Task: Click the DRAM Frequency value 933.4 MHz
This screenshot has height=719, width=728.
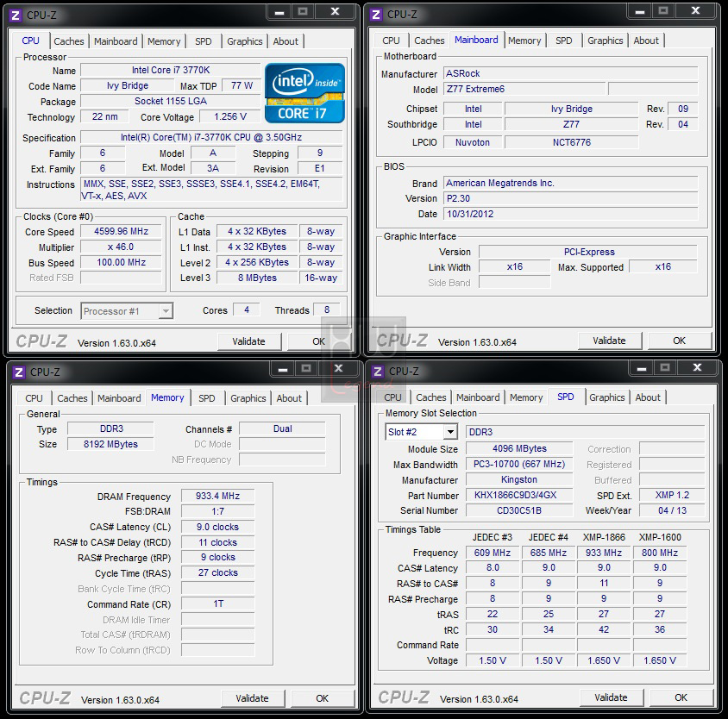Action: tap(217, 497)
